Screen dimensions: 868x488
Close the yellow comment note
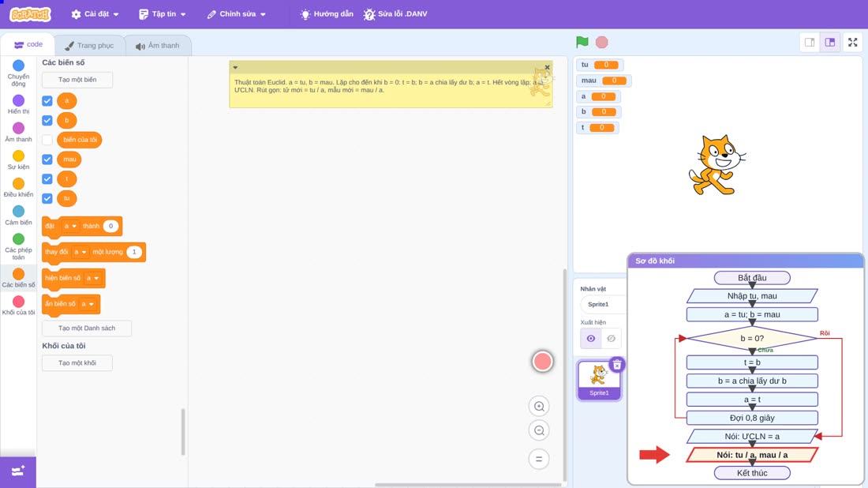[547, 67]
